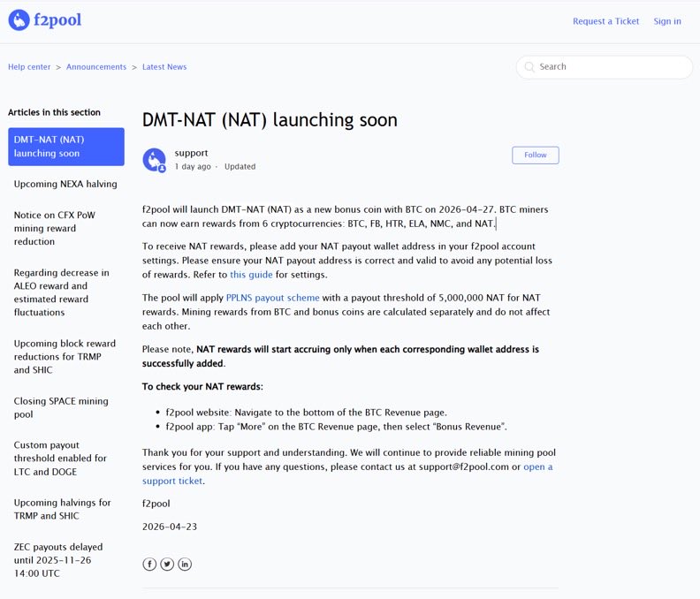700x599 pixels.
Task: Click the f2pool logo icon
Action: click(x=19, y=20)
